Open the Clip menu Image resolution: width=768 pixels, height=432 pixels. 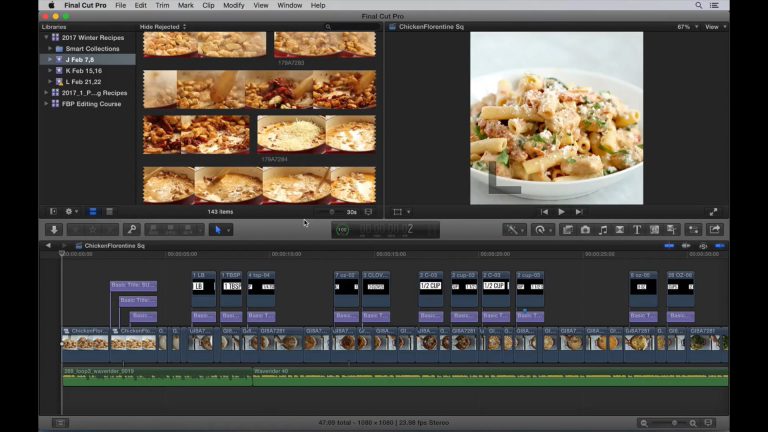(x=208, y=5)
